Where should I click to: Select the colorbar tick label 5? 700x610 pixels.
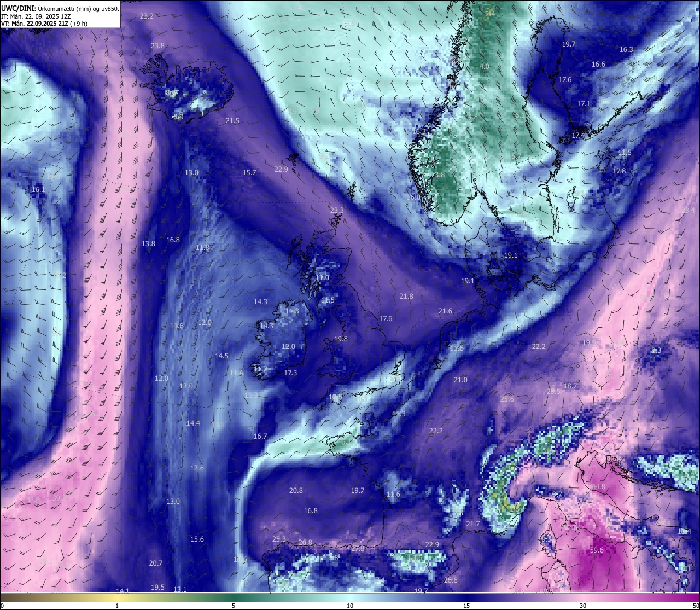pyautogui.click(x=234, y=606)
